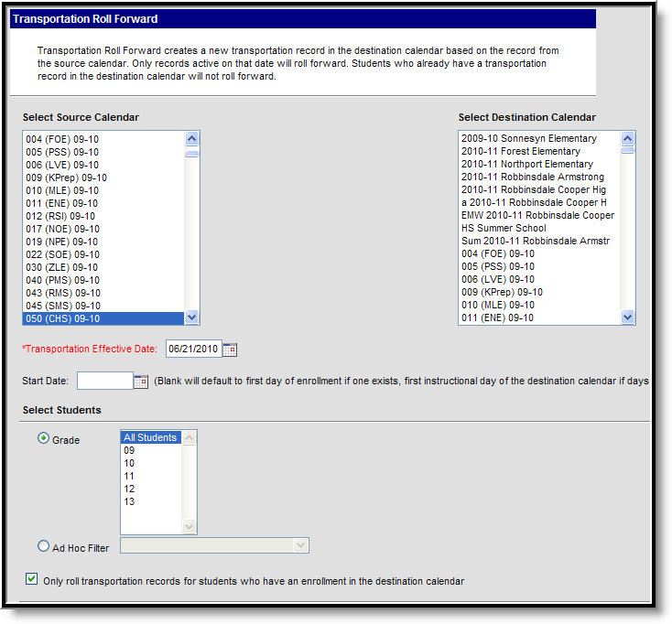Select 006 (LVE) 09-10 in Source Calendar

(x=103, y=165)
